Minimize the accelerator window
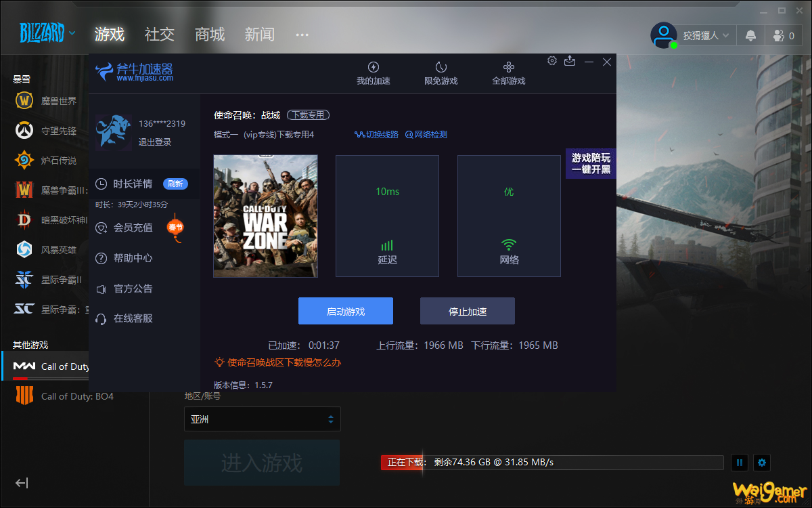 pyautogui.click(x=589, y=62)
